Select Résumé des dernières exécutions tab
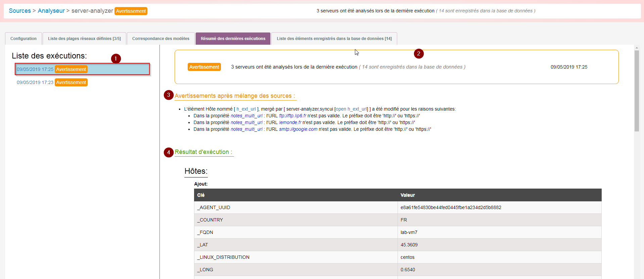The width and height of the screenshot is (644, 279). (233, 39)
